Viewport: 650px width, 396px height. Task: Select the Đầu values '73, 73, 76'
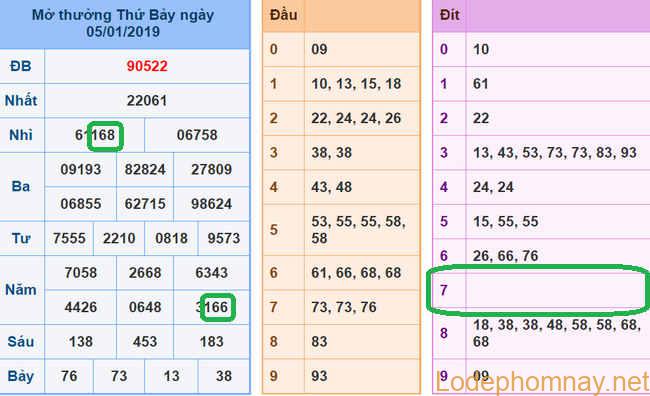click(x=344, y=307)
